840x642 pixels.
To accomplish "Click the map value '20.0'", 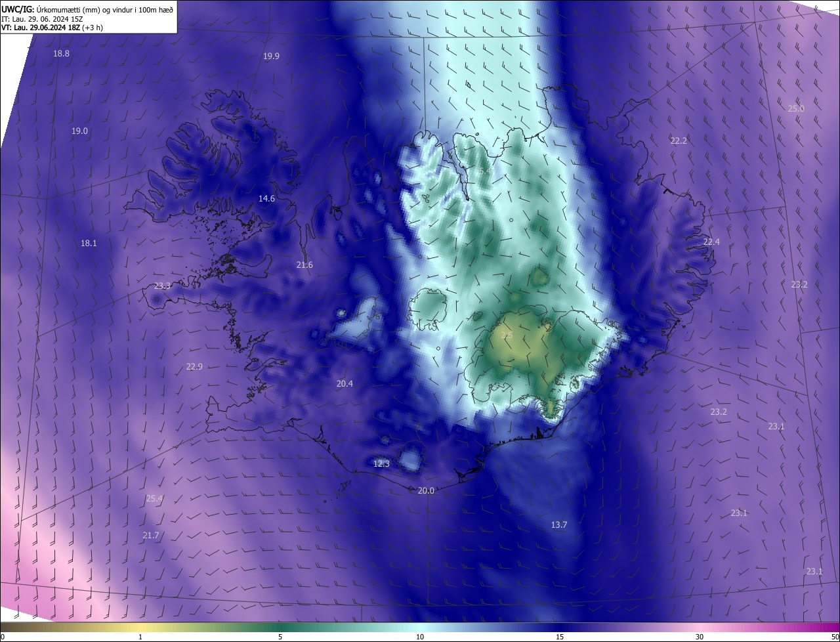I will (x=426, y=491).
